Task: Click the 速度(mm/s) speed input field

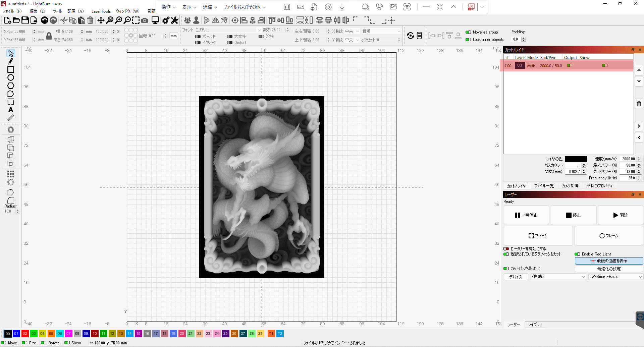Action: 628,159
